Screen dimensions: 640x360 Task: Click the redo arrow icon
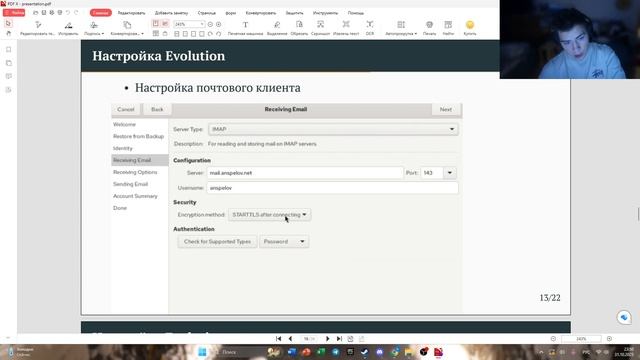[x=76, y=13]
